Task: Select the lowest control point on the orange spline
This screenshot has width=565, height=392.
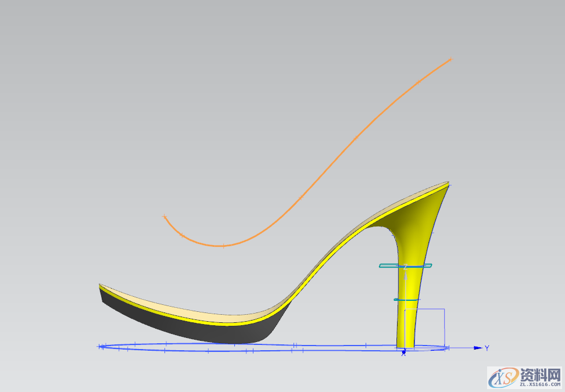Action: pos(223,246)
